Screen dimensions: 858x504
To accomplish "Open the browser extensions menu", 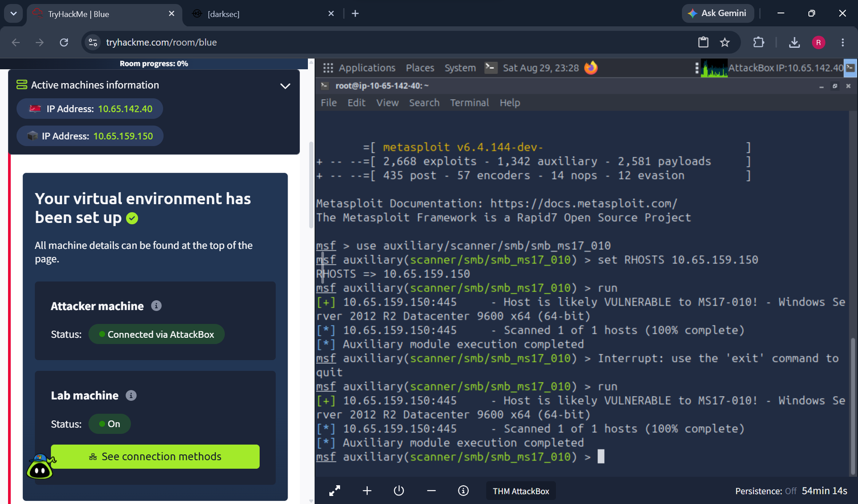I will (759, 42).
